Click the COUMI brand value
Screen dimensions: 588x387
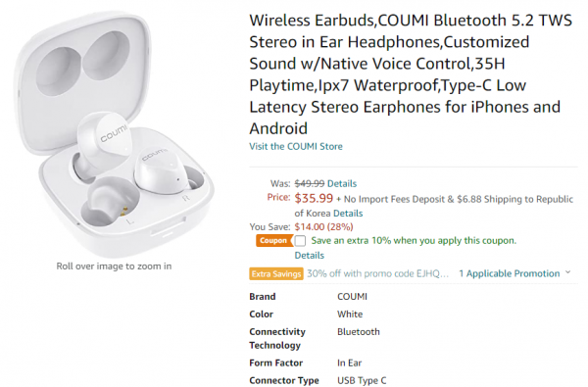pos(352,297)
